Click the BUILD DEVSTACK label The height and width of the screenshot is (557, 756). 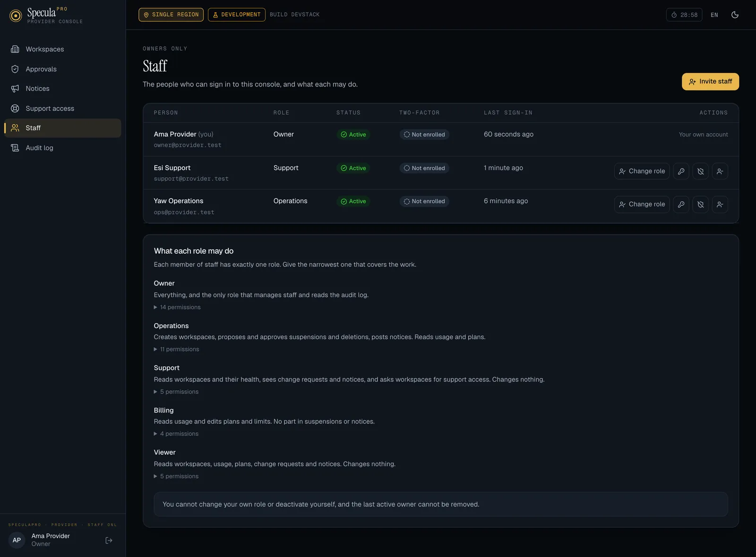[295, 15]
